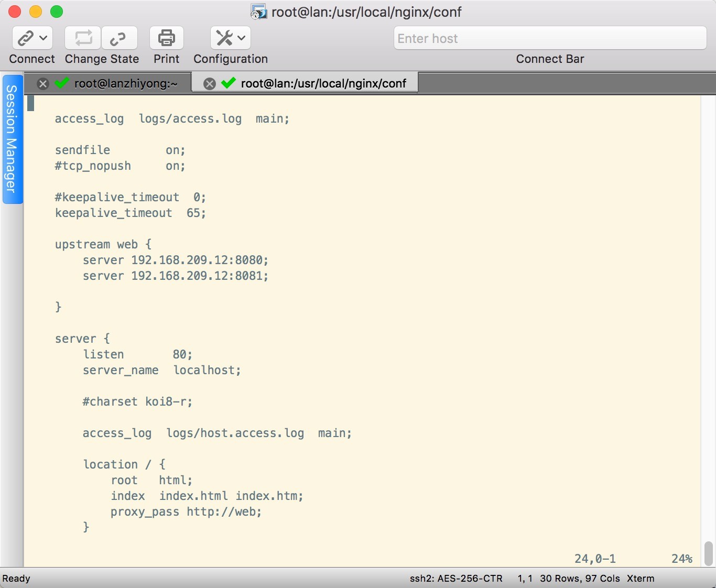Click the disconnect Change State icon
The width and height of the screenshot is (716, 588).
pyautogui.click(x=118, y=38)
